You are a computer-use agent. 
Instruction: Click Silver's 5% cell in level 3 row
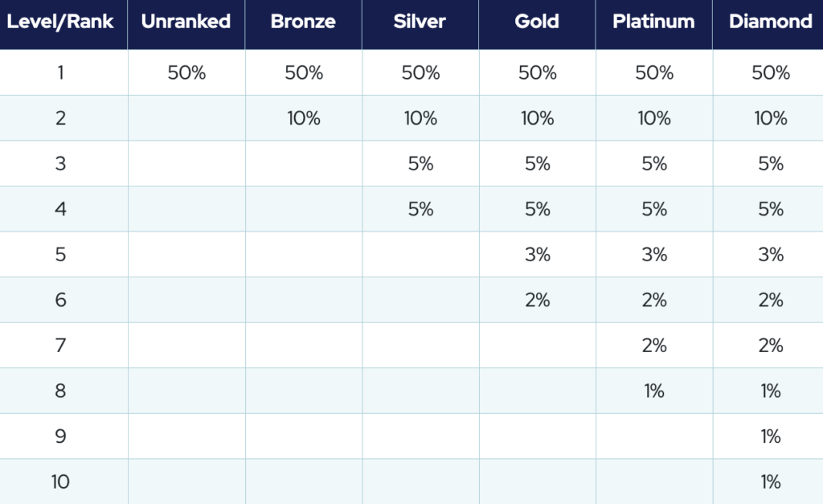pos(420,164)
